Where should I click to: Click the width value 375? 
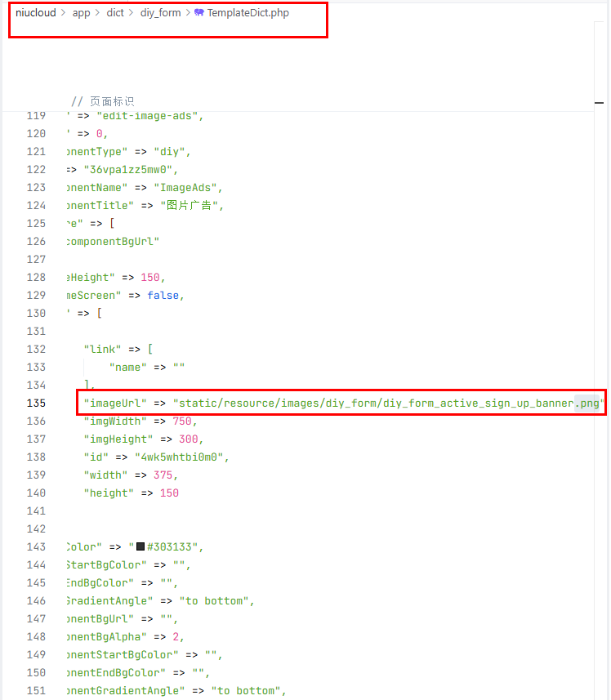[163, 475]
